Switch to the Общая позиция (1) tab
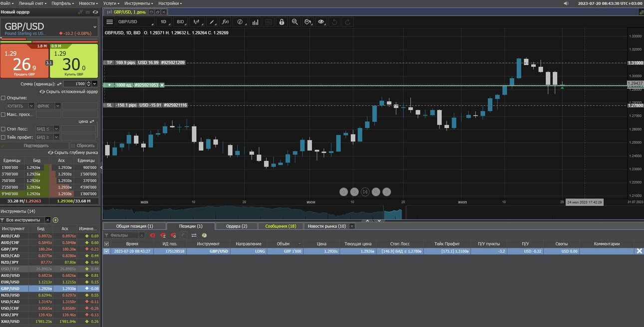 click(134, 226)
